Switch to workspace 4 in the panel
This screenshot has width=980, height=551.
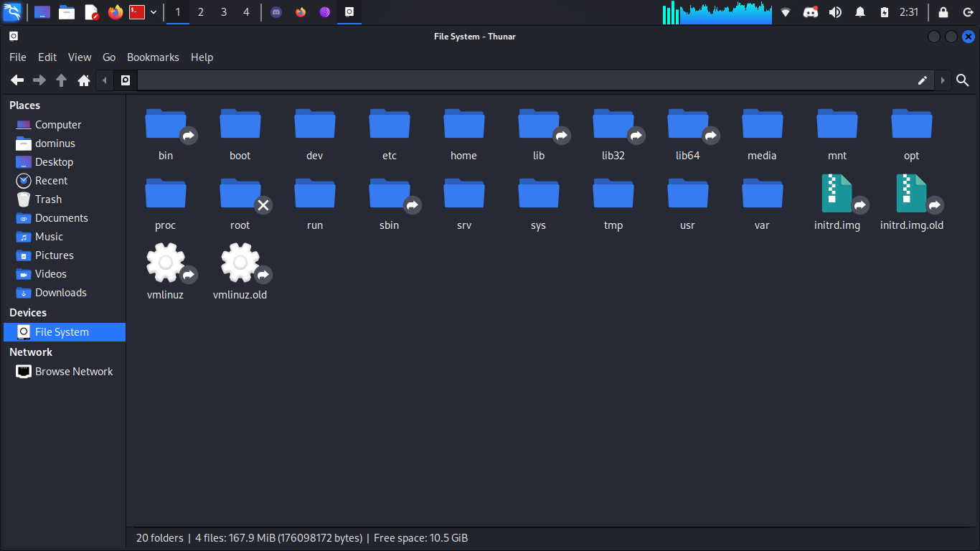(x=247, y=12)
